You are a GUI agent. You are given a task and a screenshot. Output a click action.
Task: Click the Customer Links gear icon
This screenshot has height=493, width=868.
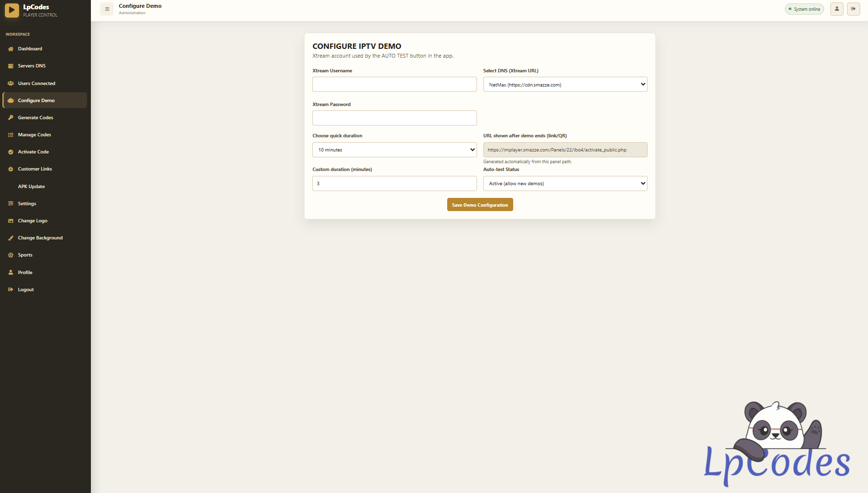pyautogui.click(x=11, y=169)
